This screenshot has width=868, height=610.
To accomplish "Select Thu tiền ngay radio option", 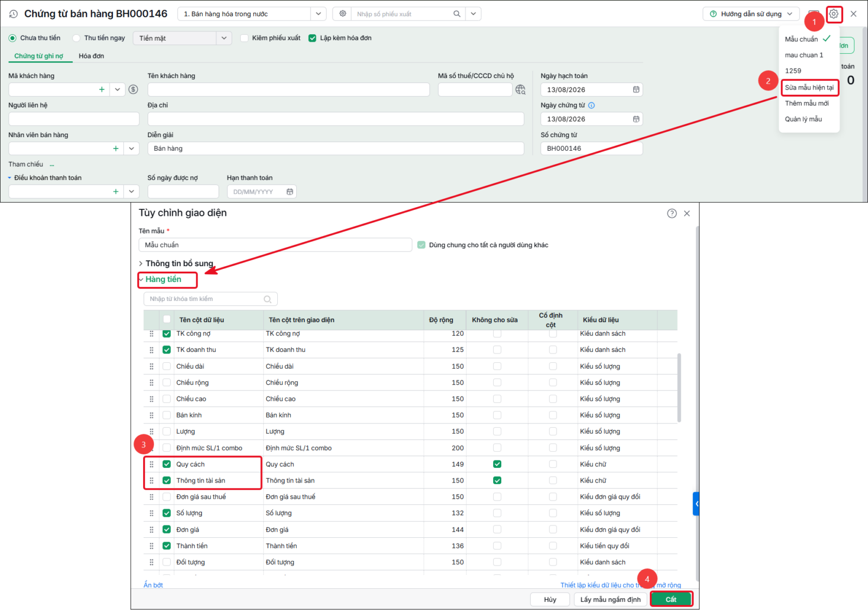I will (x=76, y=38).
